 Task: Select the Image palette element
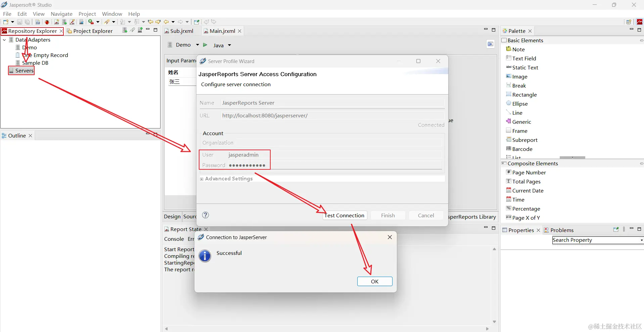pos(517,76)
